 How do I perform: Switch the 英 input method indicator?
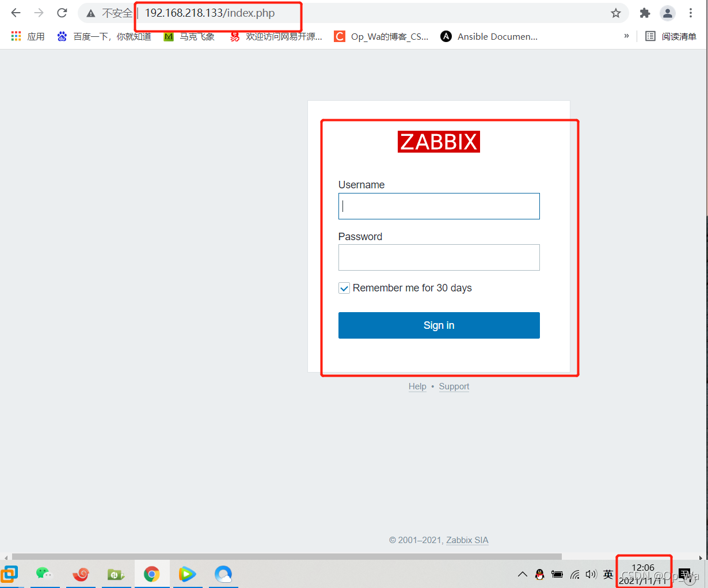tap(608, 574)
